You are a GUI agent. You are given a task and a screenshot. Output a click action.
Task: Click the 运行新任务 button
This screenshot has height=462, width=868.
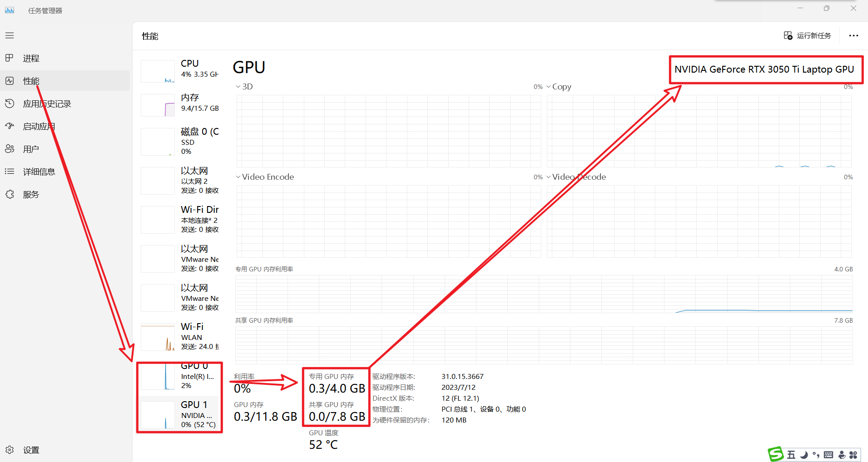[x=808, y=35]
